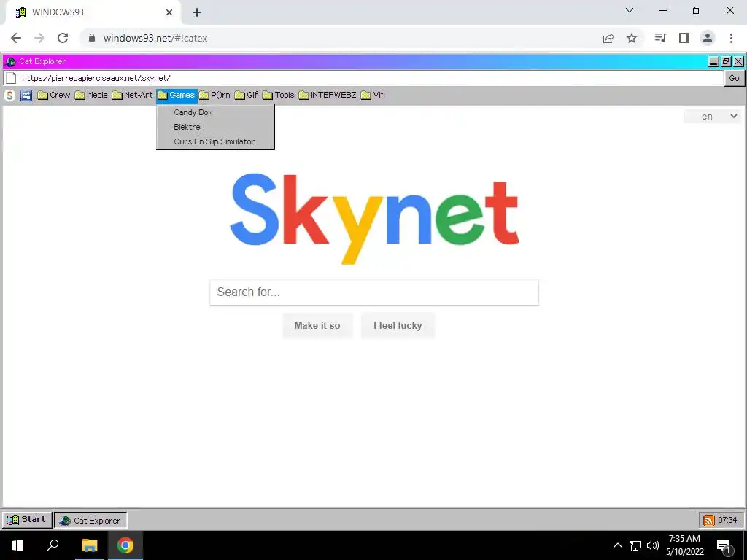Open Chrome profile avatar
This screenshot has height=560, width=747.
pos(708,38)
